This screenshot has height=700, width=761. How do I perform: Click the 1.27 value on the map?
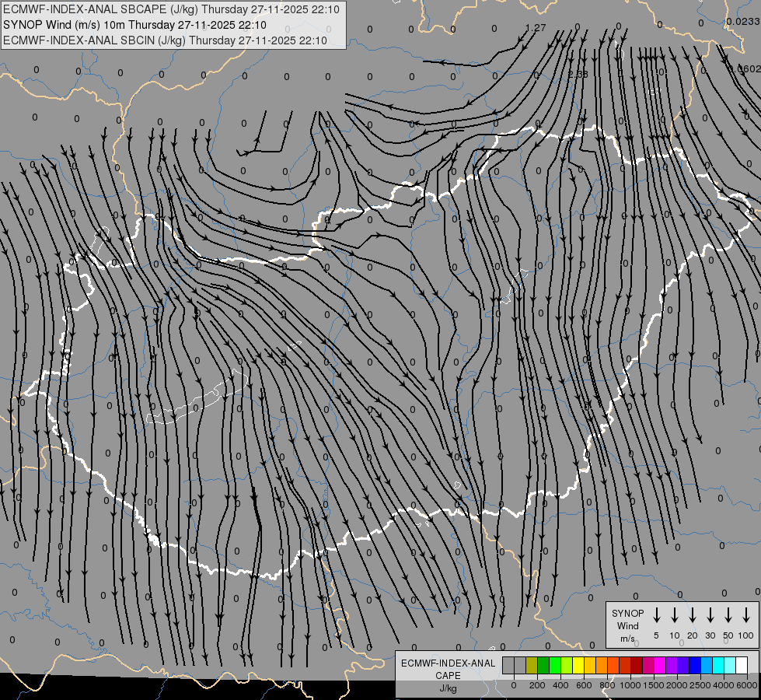(x=536, y=28)
